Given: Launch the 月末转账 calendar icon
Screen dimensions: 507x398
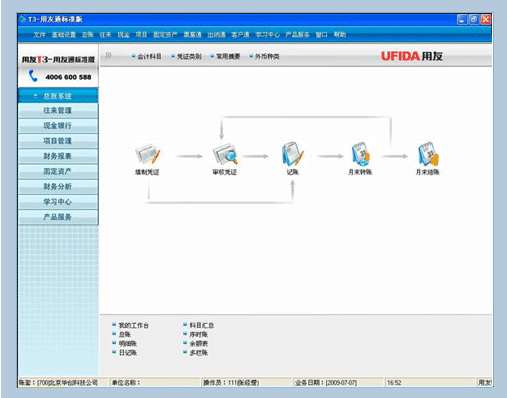Looking at the screenshot, I should [x=360, y=154].
